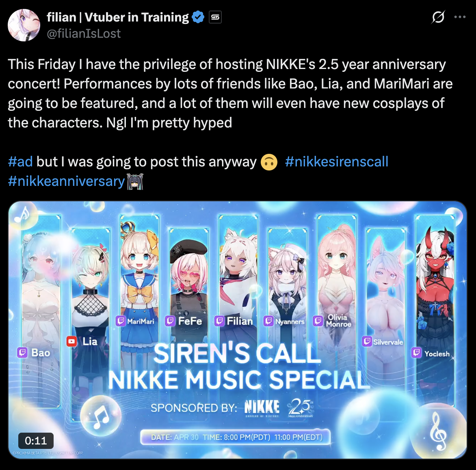Click the Twitch icon beside Silvervale
This screenshot has height=470, width=476.
pos(367,342)
